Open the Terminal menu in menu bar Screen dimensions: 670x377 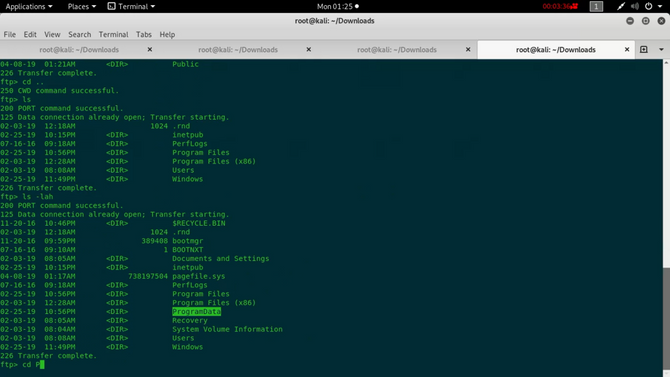[113, 34]
